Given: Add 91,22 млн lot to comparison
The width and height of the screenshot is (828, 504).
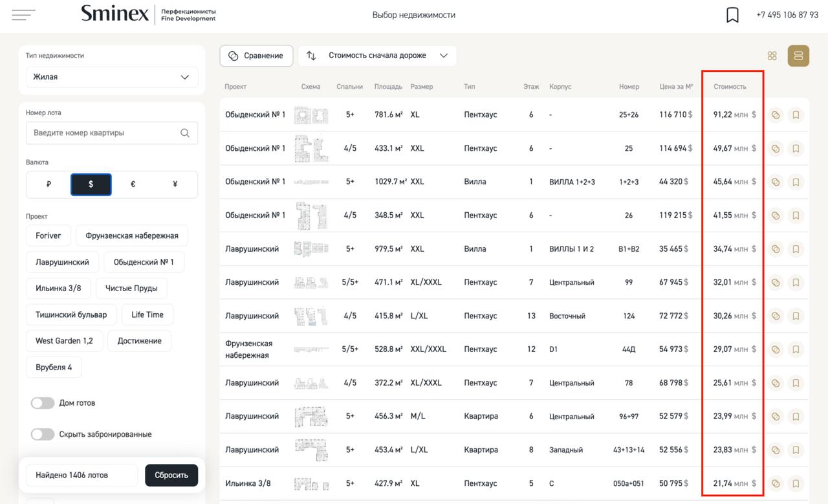Looking at the screenshot, I should (x=776, y=115).
